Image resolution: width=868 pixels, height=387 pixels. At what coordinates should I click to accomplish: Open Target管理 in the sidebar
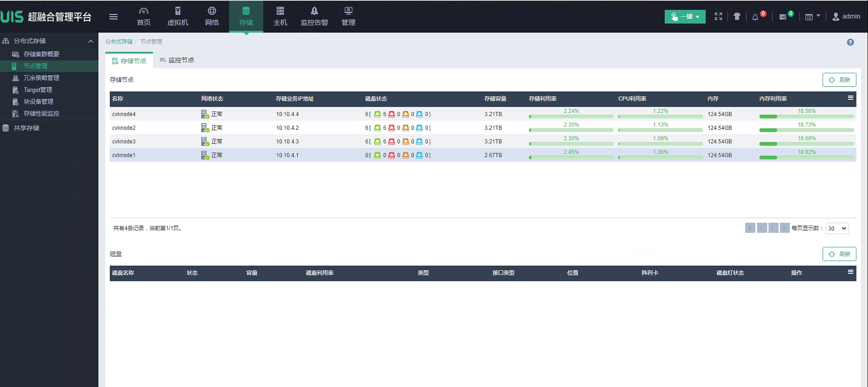(x=38, y=90)
